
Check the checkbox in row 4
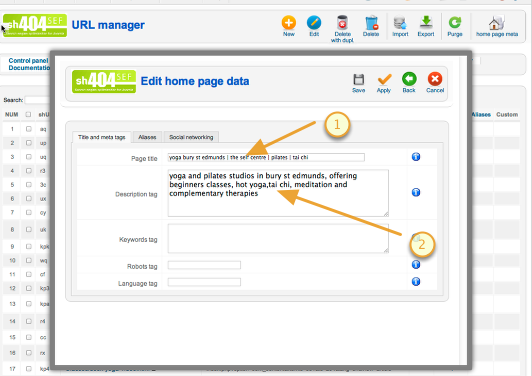[x=28, y=171]
